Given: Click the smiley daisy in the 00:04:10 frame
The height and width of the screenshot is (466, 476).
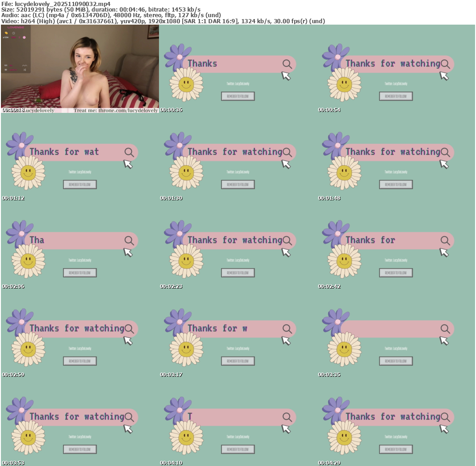Looking at the screenshot, I should (x=186, y=437).
